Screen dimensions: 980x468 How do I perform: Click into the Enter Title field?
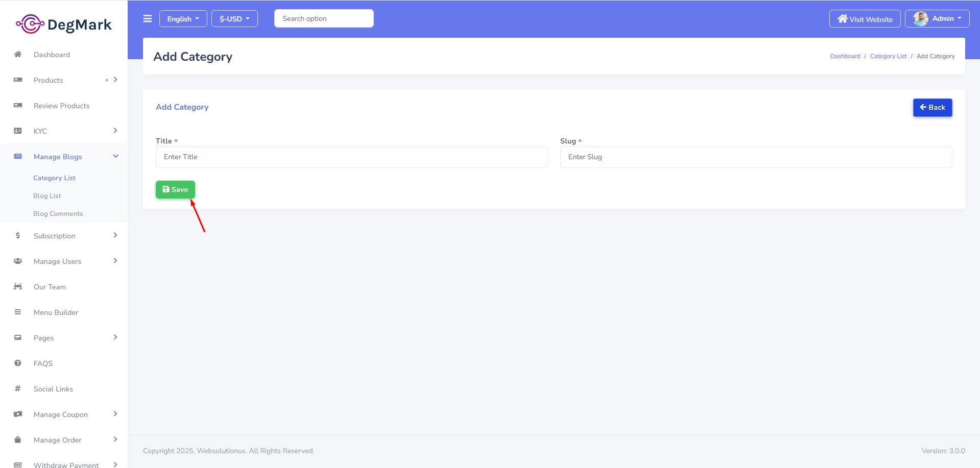351,157
